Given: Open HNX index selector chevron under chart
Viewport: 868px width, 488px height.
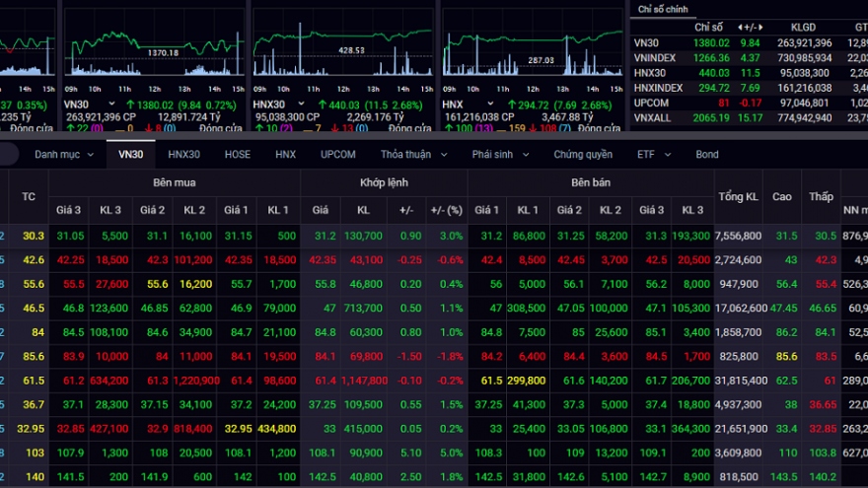Looking at the screenshot, I should (x=490, y=105).
